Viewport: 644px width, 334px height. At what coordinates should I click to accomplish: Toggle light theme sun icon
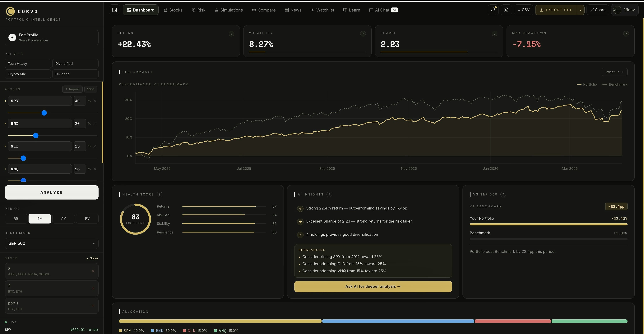tap(506, 10)
